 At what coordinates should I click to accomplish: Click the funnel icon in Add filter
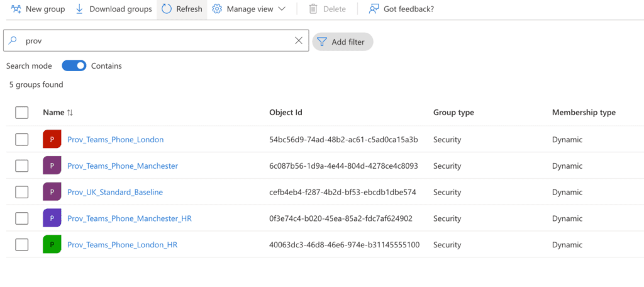[x=322, y=42]
